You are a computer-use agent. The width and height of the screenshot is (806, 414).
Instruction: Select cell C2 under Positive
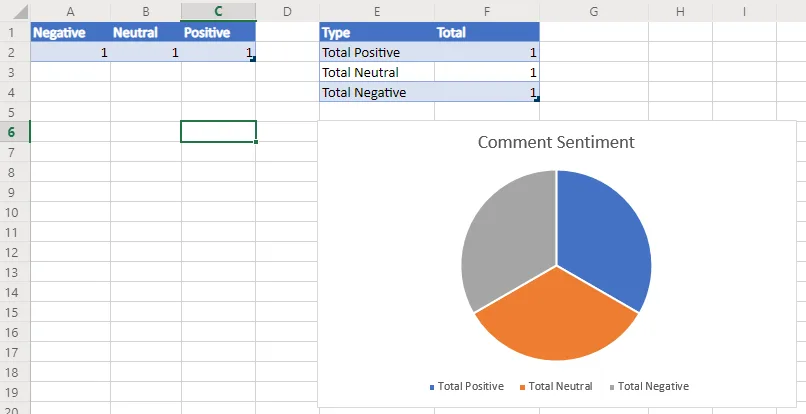coord(218,52)
